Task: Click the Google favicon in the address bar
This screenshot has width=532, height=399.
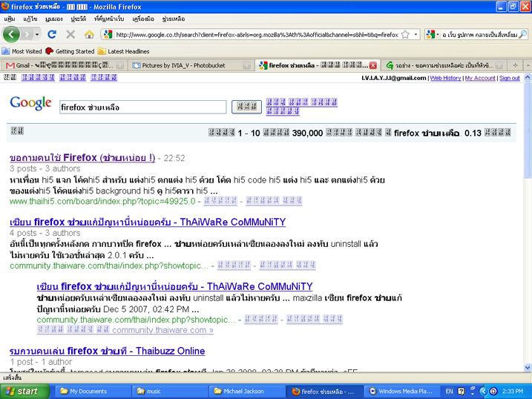Action: click(x=108, y=34)
